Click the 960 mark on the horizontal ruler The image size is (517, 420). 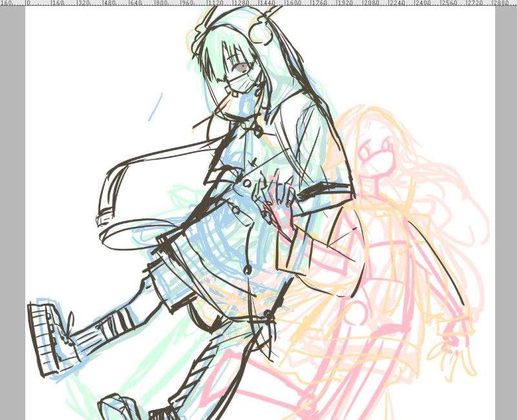187,3
